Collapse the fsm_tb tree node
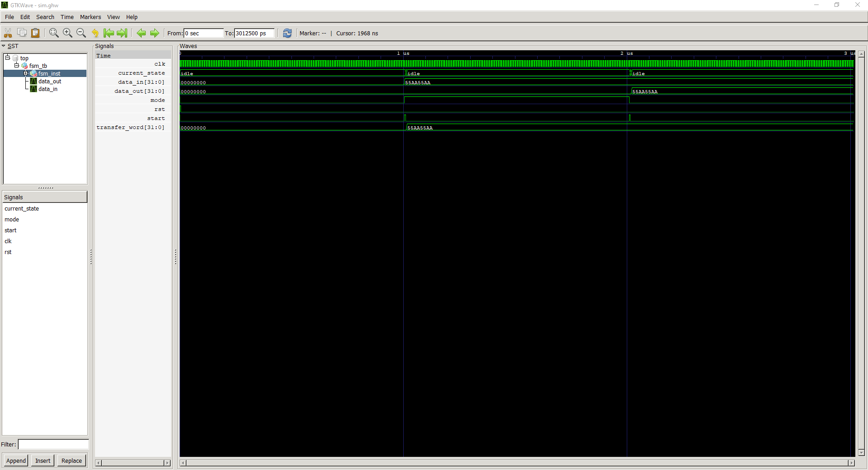Screen dimensions: 868x470 point(17,65)
